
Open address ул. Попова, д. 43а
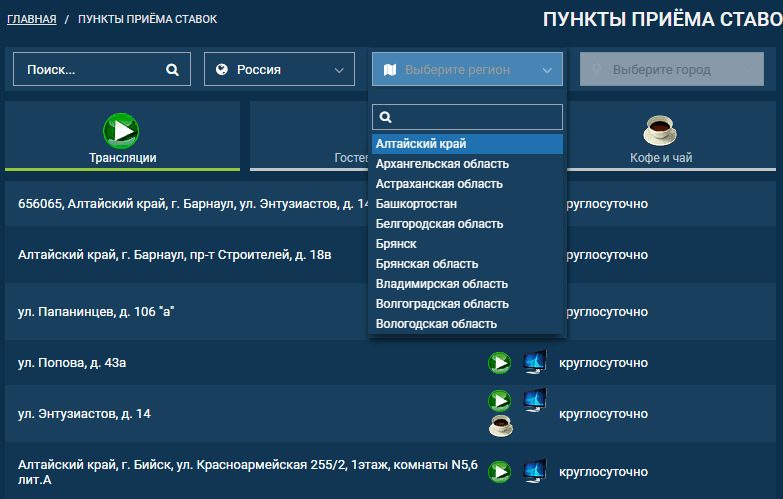pos(72,363)
